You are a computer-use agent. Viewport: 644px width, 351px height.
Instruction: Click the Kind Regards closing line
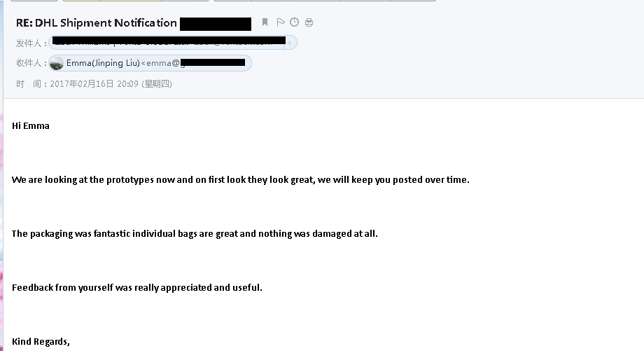[x=41, y=342]
